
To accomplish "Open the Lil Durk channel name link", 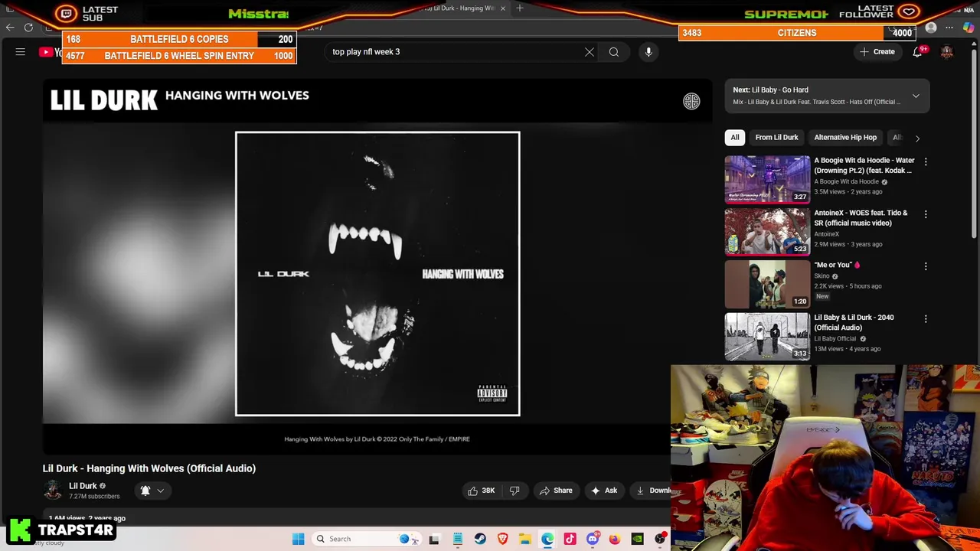I will pos(83,486).
